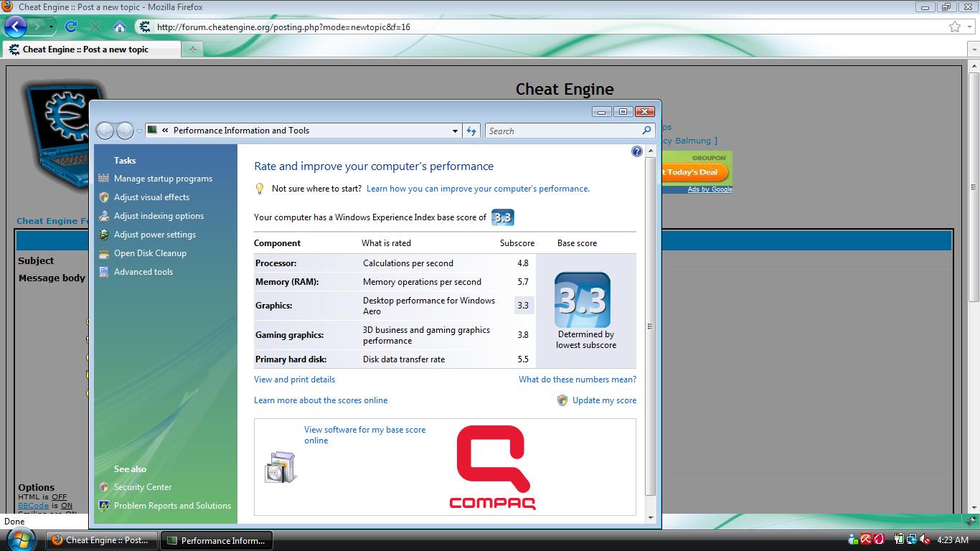Open Learn how to improve computer's performance link
980x551 pixels.
(478, 189)
